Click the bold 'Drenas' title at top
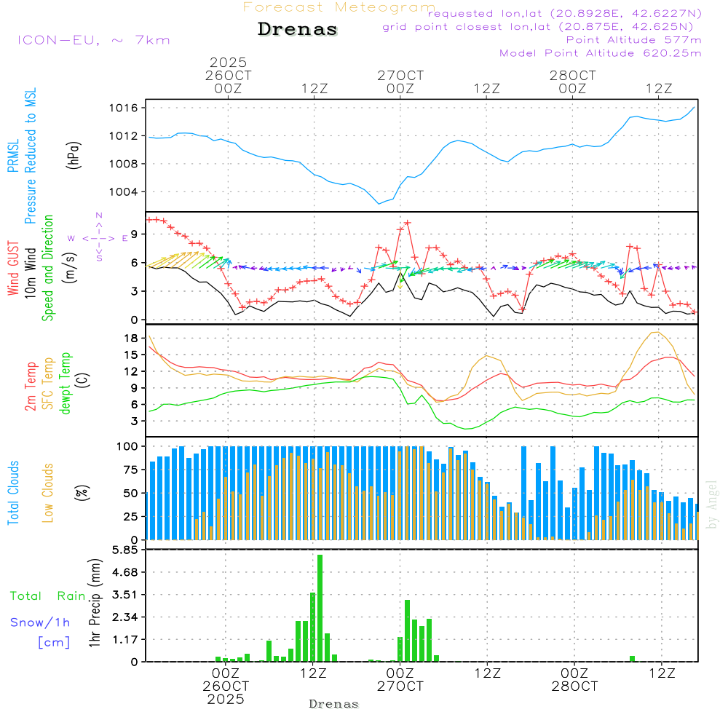Viewport: 728px width, 728px height. (298, 30)
